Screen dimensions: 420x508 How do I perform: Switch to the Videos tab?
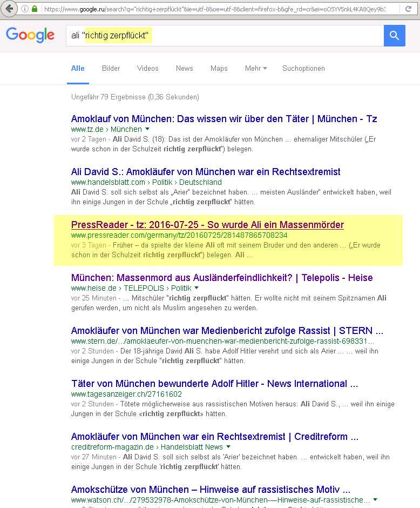click(147, 68)
